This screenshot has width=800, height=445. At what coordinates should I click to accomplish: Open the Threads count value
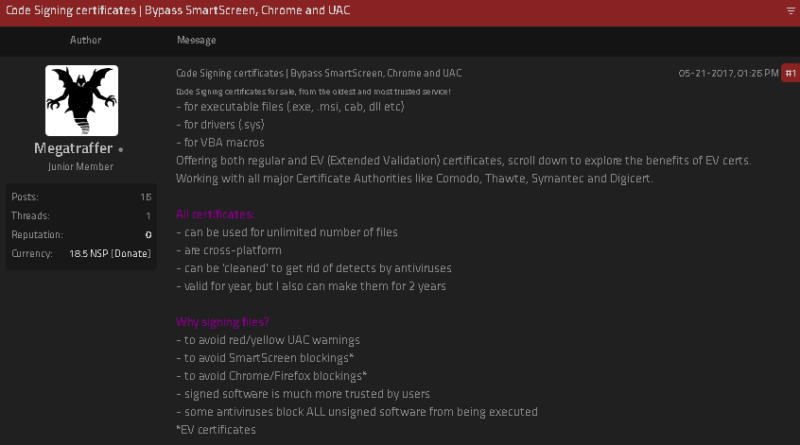pos(148,216)
